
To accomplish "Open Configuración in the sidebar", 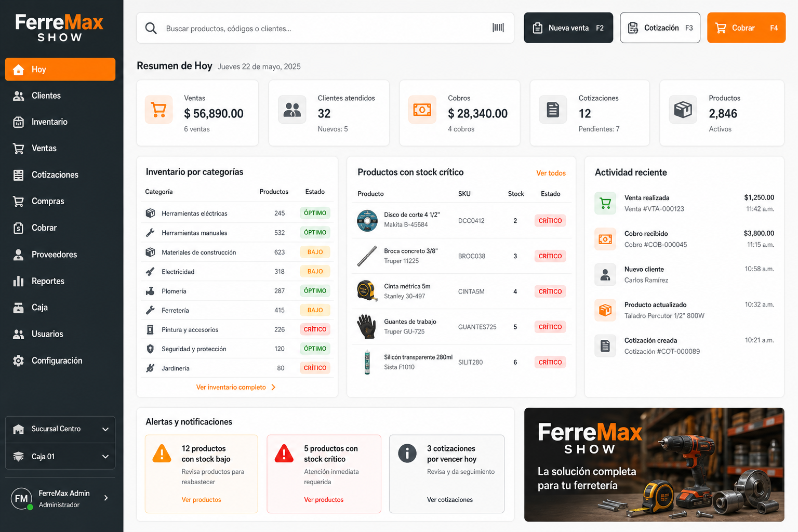I will 60,361.
